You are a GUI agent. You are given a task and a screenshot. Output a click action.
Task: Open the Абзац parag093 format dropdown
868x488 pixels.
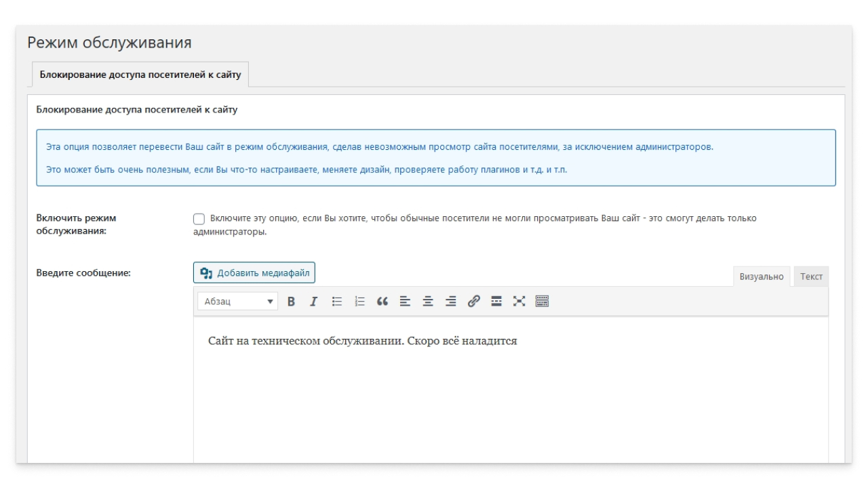237,302
